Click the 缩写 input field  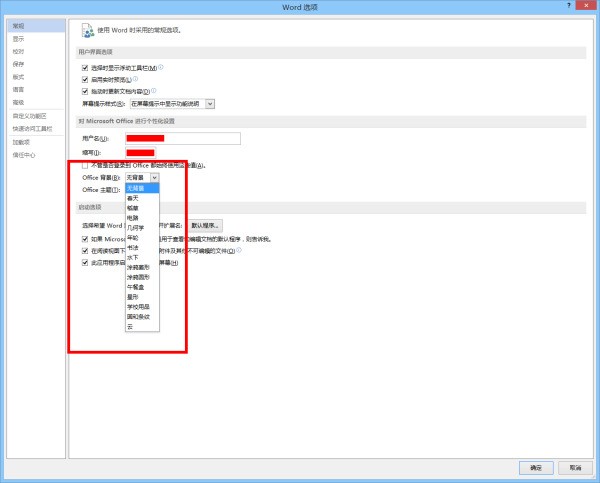pos(140,153)
